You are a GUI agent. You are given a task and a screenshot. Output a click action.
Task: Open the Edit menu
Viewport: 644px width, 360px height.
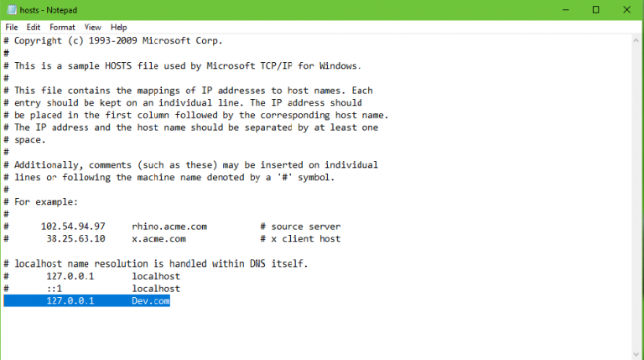click(34, 27)
